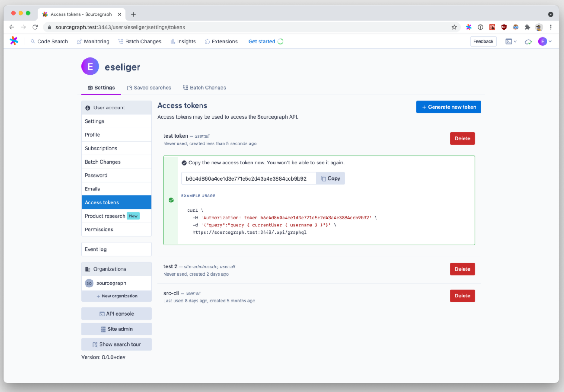Open Batch Changes in the sidebar
Screen dimensions: 564x392
click(117, 162)
